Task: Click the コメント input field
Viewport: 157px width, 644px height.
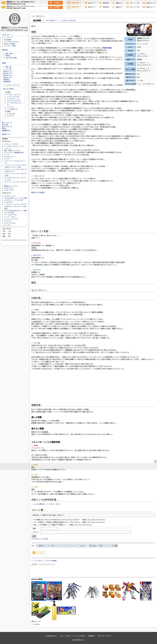Action: (85, 532)
